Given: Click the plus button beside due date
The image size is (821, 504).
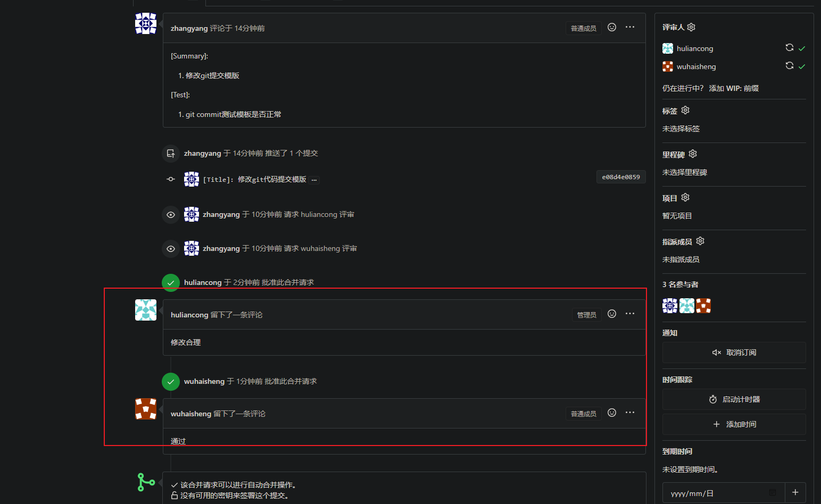Looking at the screenshot, I should pyautogui.click(x=795, y=492).
